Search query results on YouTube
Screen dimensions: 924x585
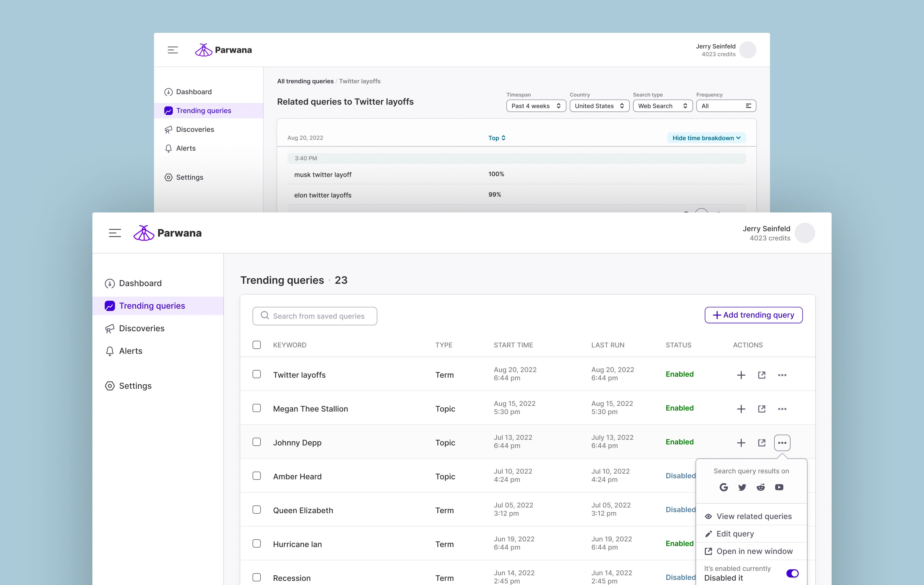pyautogui.click(x=779, y=487)
